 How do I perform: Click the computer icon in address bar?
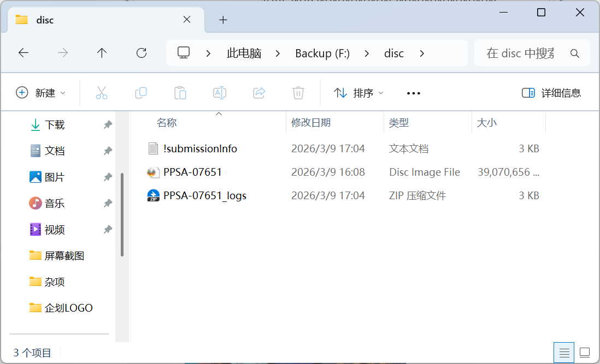point(184,53)
